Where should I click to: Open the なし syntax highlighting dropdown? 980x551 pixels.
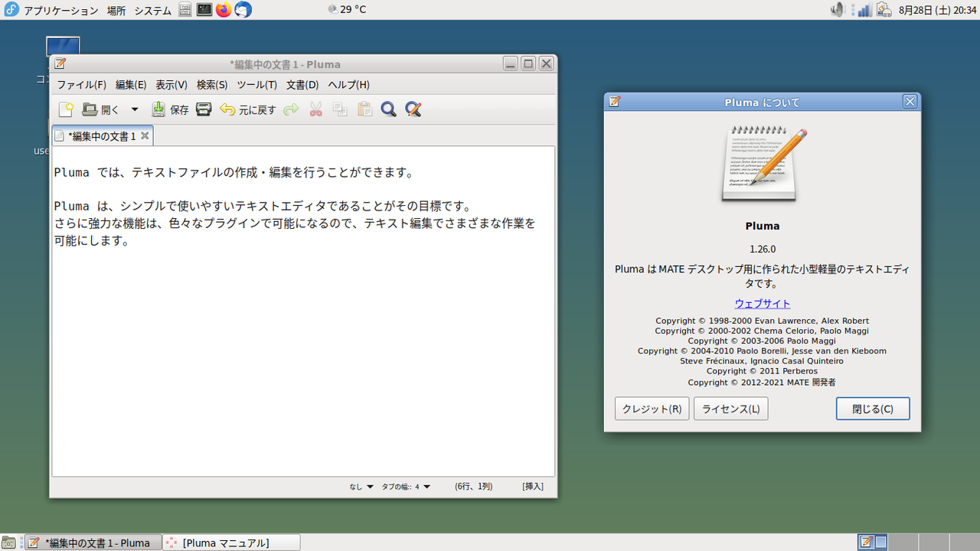click(x=361, y=487)
